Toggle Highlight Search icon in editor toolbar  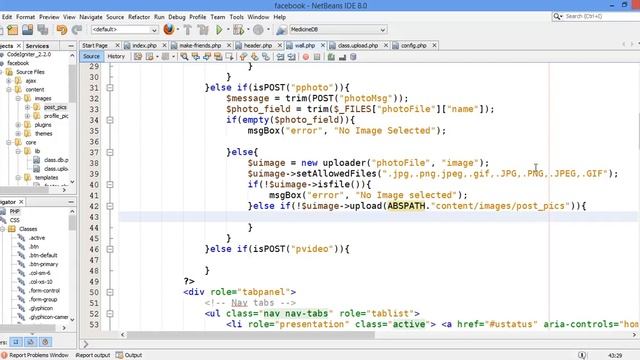pyautogui.click(x=218, y=57)
